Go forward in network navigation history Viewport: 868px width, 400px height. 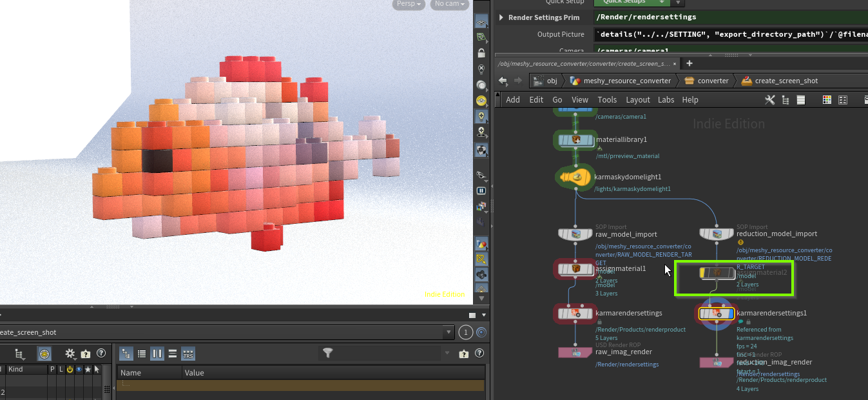click(x=517, y=81)
